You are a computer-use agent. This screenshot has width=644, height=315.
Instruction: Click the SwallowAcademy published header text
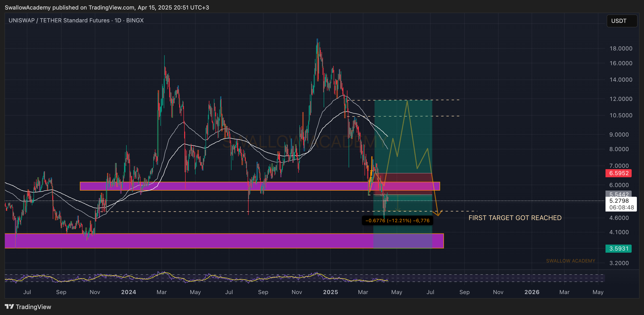(x=107, y=8)
